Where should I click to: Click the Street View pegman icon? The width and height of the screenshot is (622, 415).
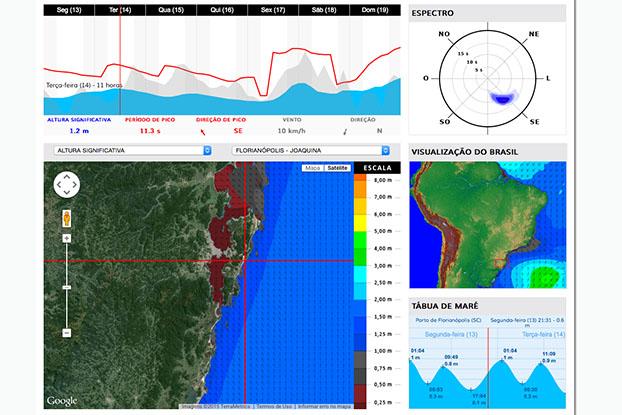(x=67, y=218)
